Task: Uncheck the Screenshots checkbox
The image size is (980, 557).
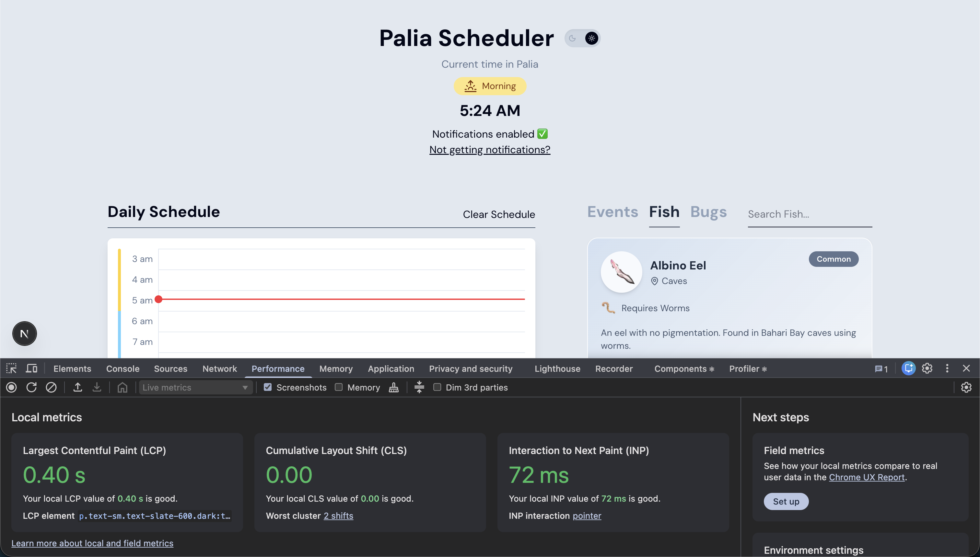Action: point(268,387)
